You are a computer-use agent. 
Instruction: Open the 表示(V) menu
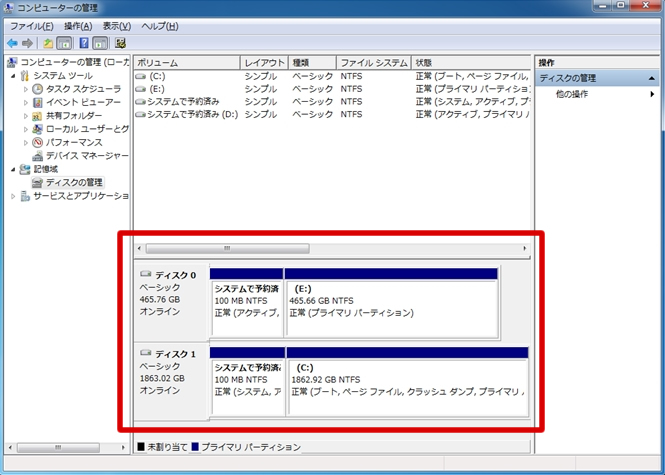click(117, 26)
